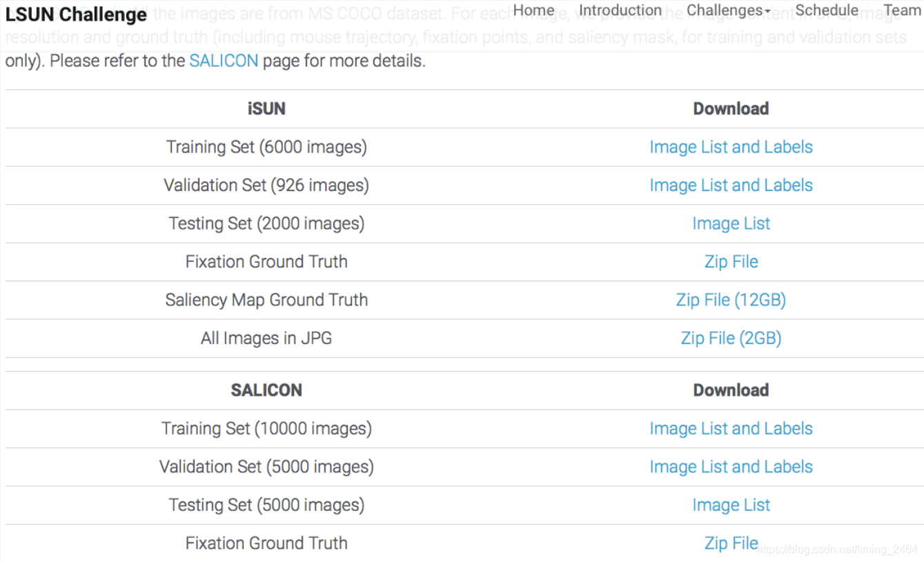Image resolution: width=924 pixels, height=562 pixels.
Task: Open the Schedule nav item
Action: [827, 10]
